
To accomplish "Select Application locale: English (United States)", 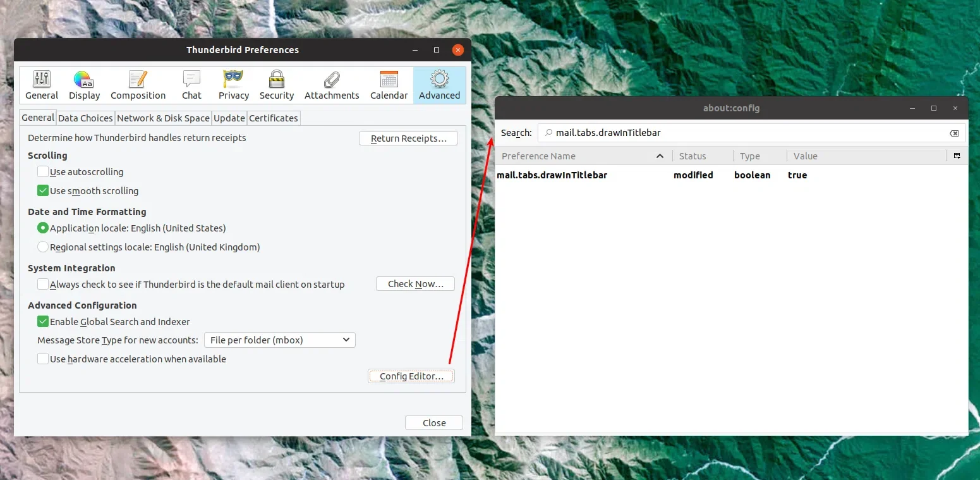I will coord(43,228).
